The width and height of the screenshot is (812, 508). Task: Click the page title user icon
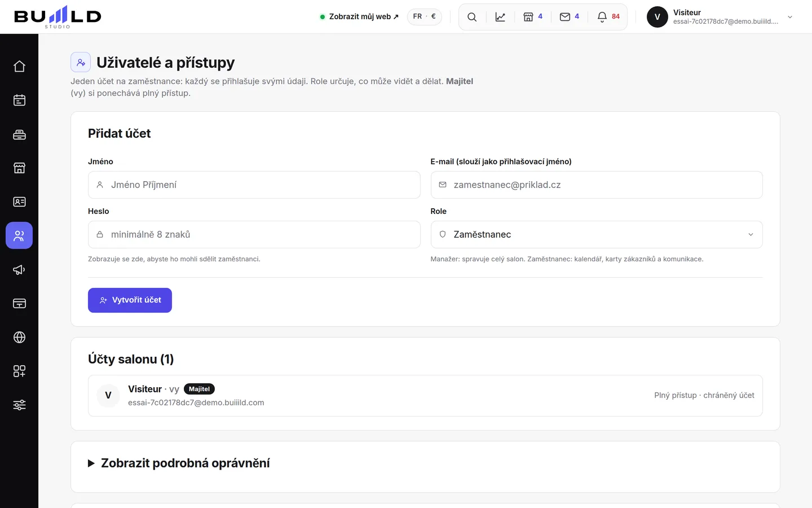[x=81, y=62]
